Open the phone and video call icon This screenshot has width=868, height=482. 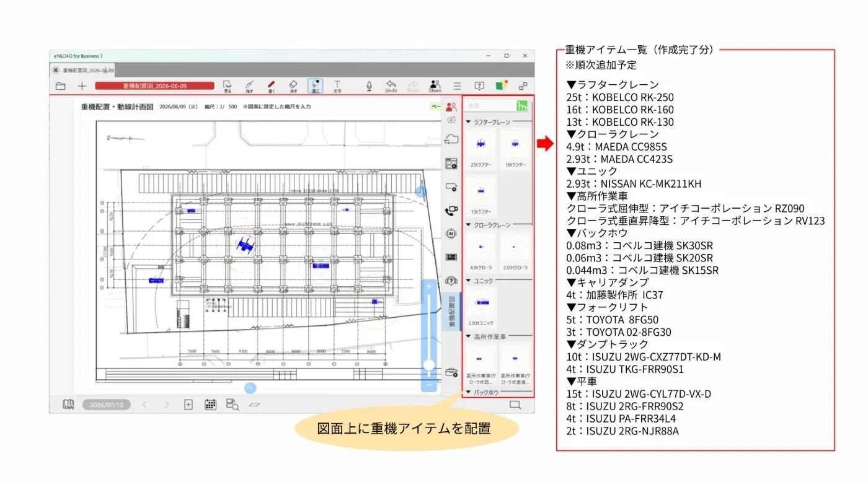click(451, 211)
